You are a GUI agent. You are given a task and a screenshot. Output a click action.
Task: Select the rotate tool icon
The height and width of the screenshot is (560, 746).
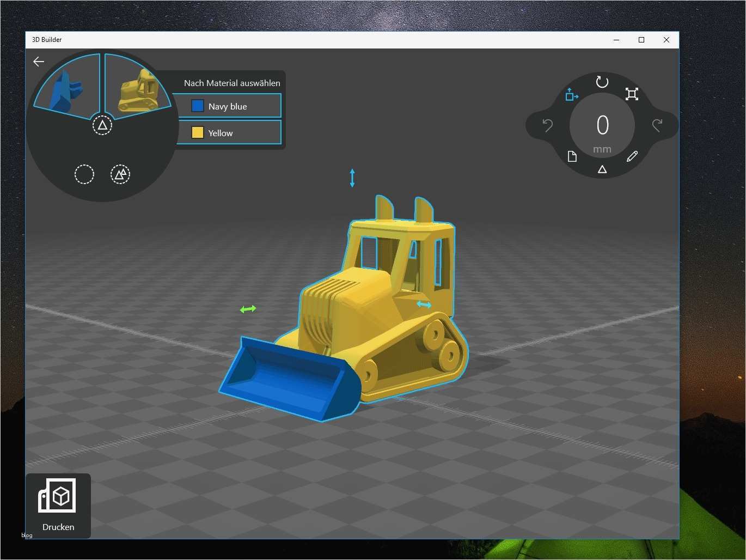click(602, 82)
